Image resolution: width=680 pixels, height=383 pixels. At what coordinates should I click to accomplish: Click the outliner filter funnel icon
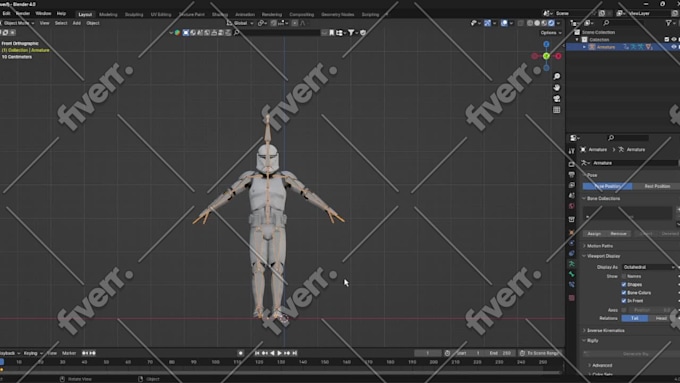(668, 23)
